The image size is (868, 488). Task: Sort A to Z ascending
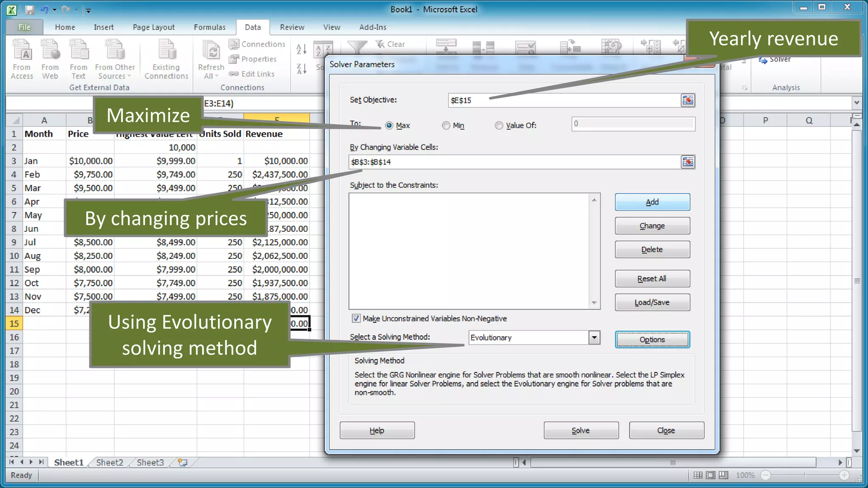coord(301,49)
